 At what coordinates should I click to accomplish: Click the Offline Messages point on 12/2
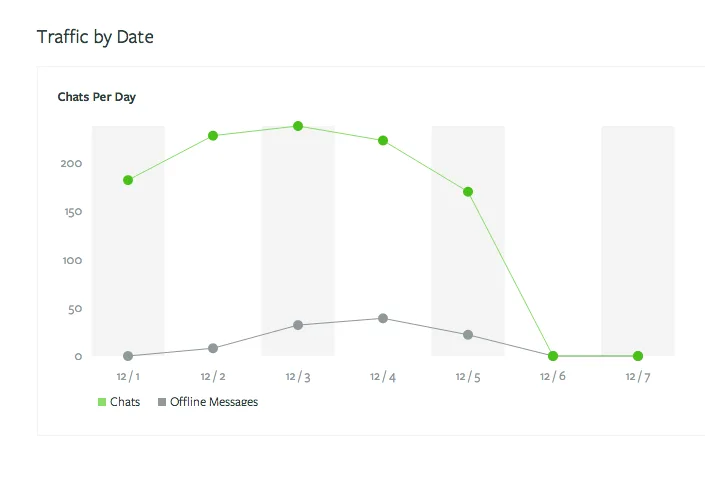(x=213, y=348)
